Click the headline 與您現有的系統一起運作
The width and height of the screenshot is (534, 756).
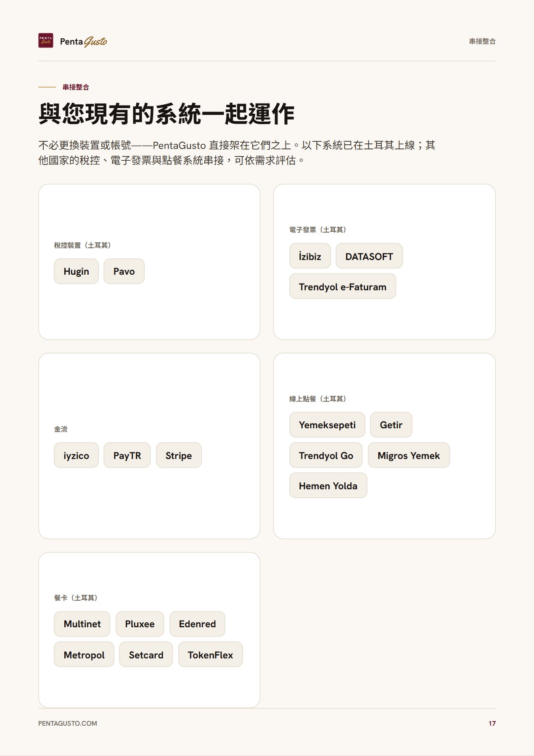click(x=167, y=114)
